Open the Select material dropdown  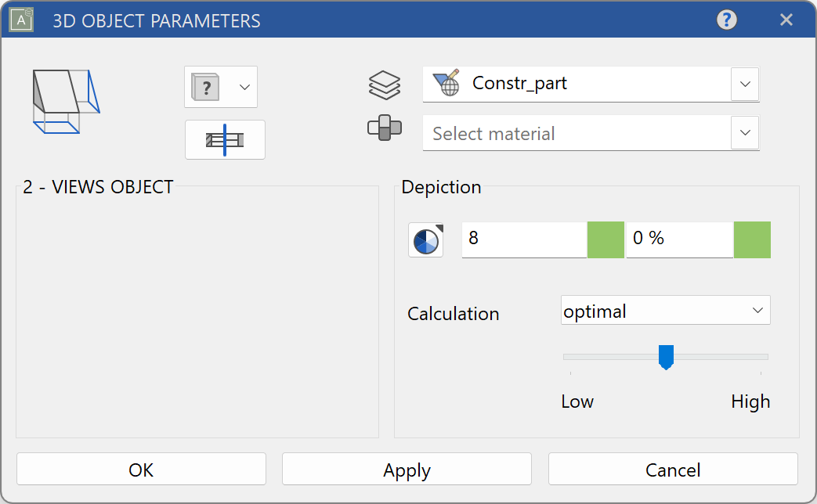[744, 133]
